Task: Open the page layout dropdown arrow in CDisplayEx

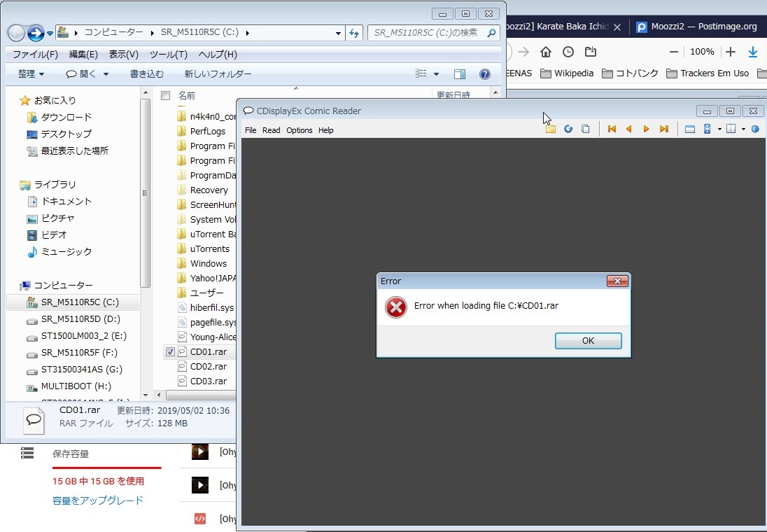Action: (x=743, y=129)
